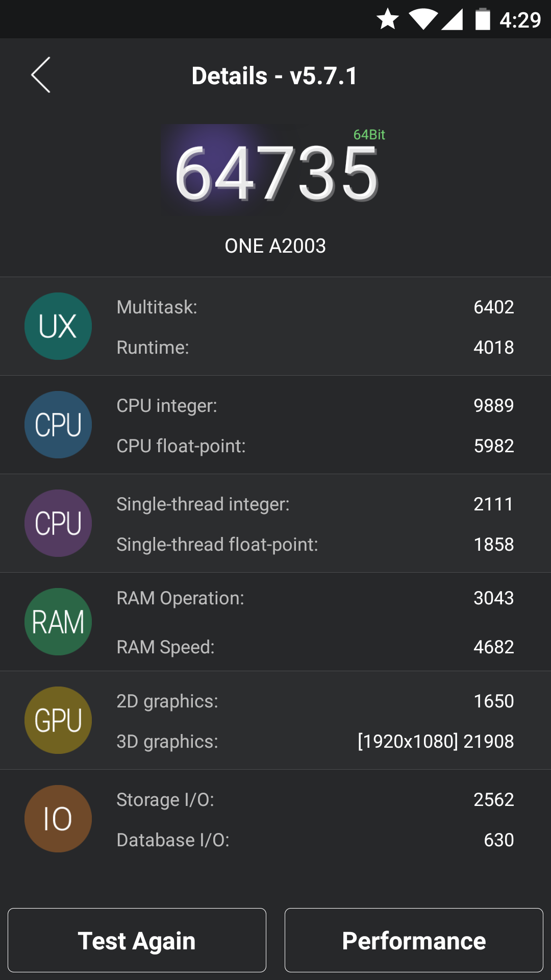
Task: Tap the Database I/O result row
Action: pos(315,840)
